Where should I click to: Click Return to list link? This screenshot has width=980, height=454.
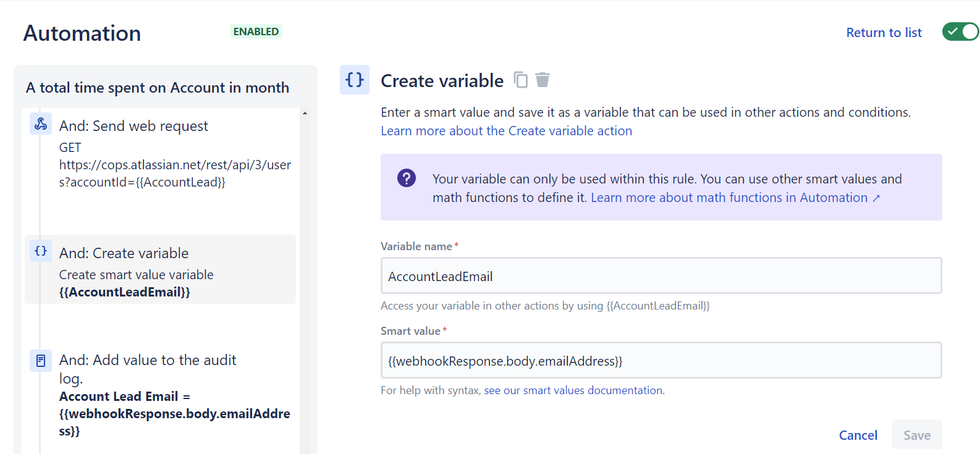[884, 33]
